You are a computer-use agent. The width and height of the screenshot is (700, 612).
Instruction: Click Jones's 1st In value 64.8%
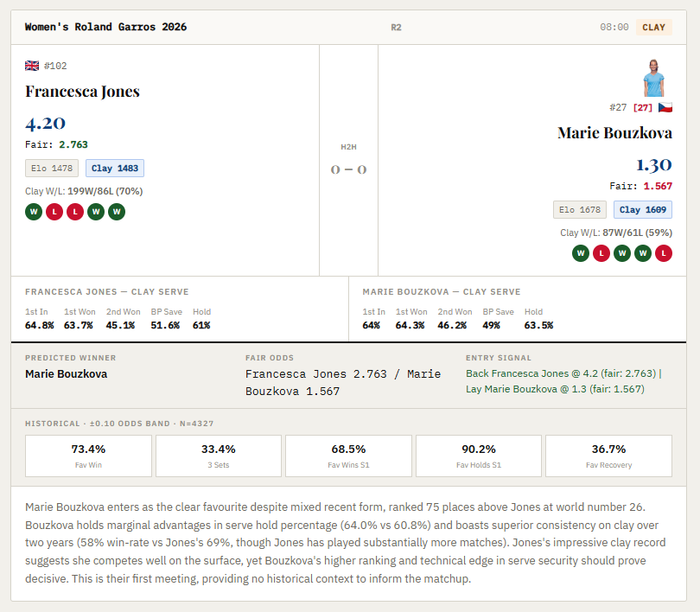tap(39, 325)
